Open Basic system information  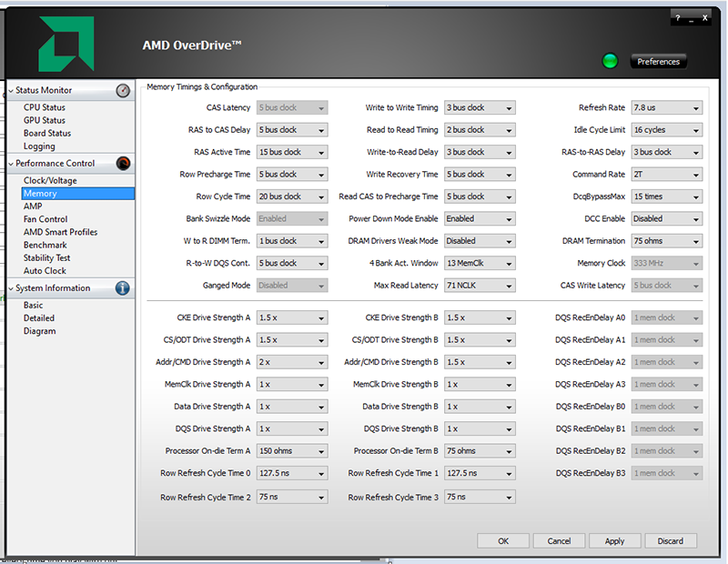(34, 306)
